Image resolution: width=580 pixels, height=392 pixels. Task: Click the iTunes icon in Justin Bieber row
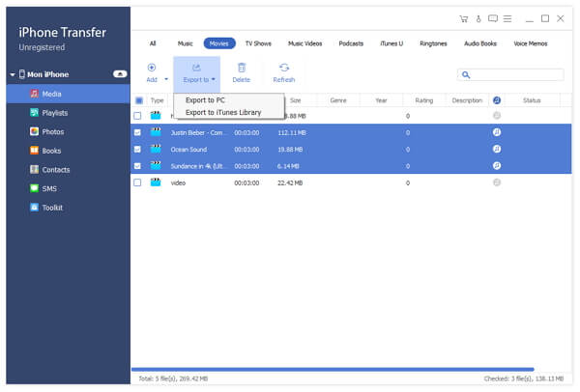coord(497,132)
